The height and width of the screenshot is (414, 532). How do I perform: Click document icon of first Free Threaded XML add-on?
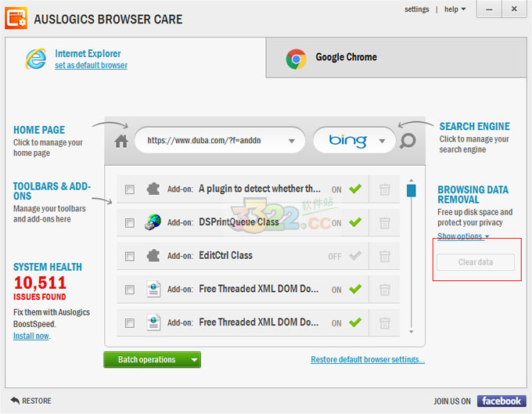coord(153,289)
